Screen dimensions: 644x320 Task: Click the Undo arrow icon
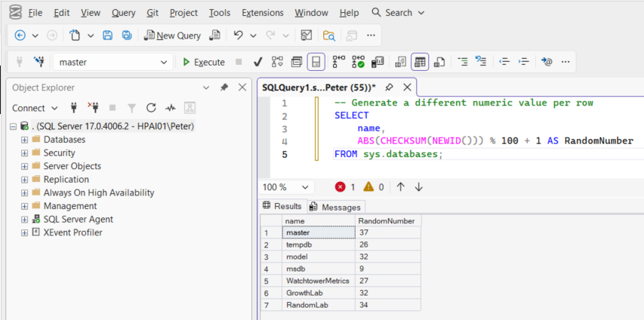pos(239,35)
